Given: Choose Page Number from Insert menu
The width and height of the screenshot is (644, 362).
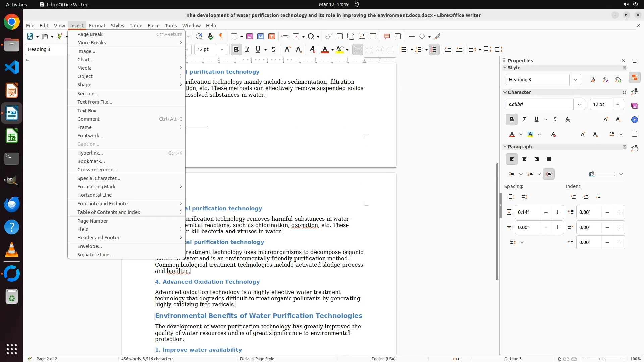Looking at the screenshot, I should click(93, 221).
